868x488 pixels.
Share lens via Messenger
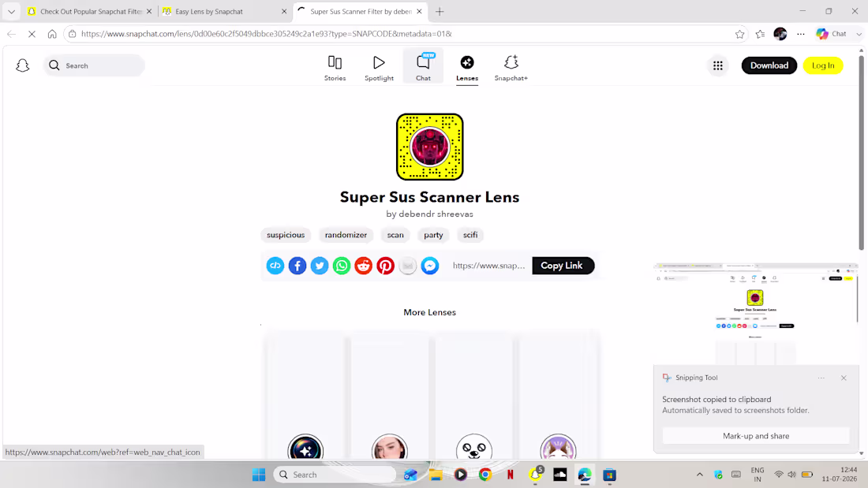tap(430, 266)
